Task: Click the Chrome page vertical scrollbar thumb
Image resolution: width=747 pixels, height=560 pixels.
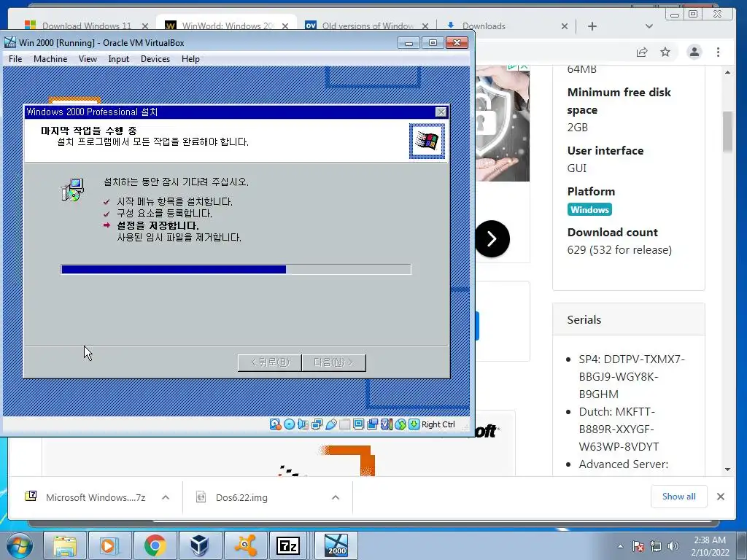Action: (727, 132)
